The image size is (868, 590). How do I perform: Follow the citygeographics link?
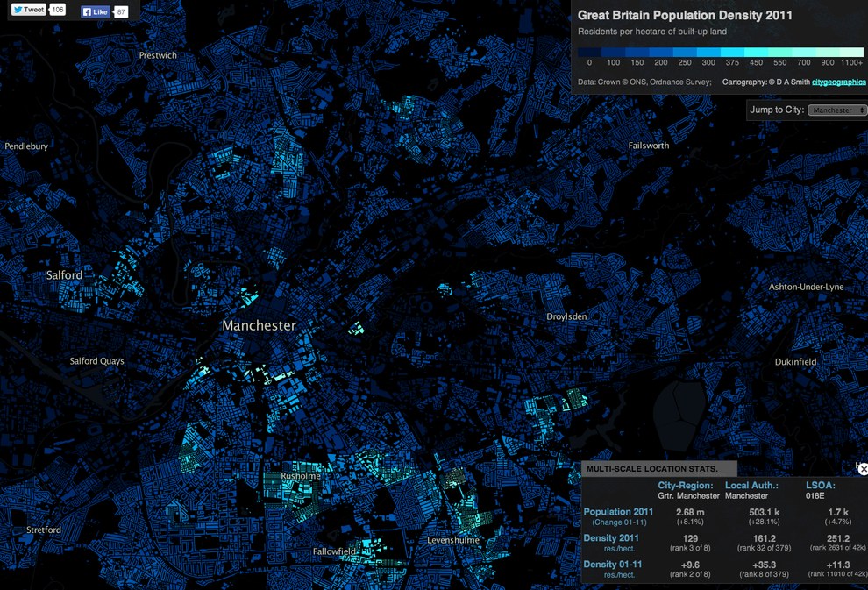838,82
